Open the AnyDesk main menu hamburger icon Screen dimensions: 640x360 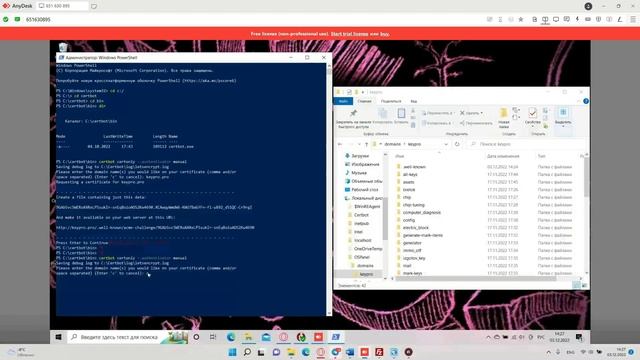pyautogui.click(x=633, y=19)
